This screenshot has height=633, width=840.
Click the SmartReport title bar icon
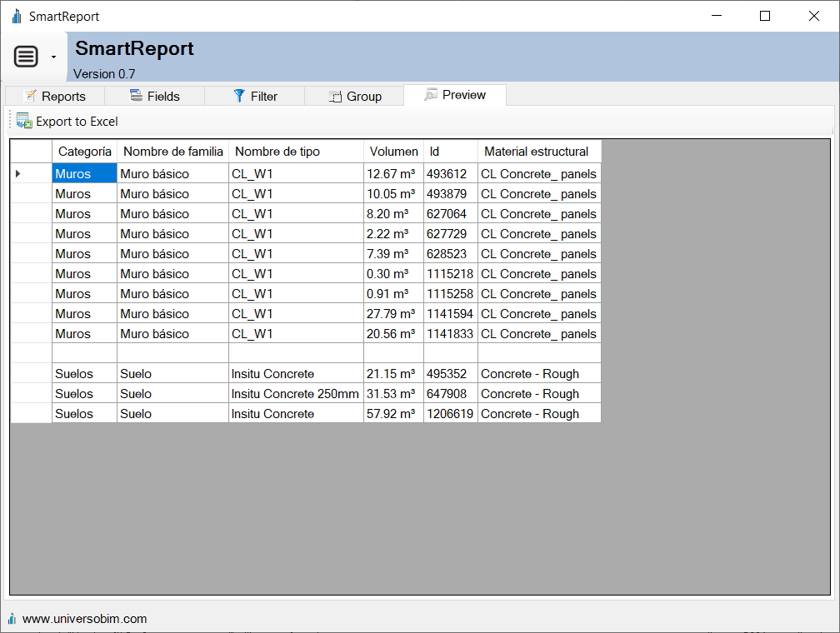17,16
